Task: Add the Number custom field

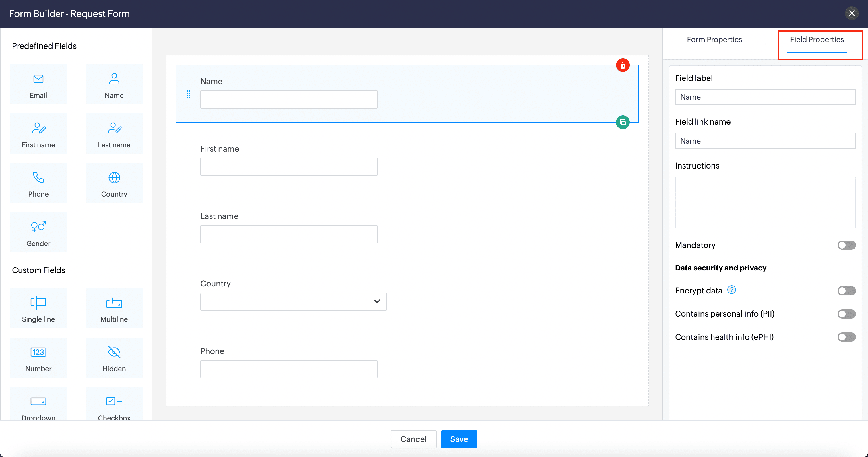Action: pos(38,358)
